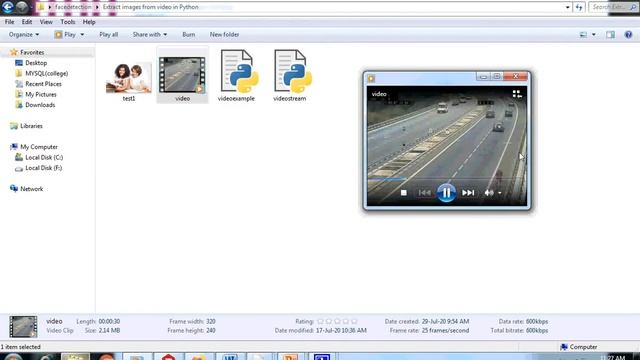This screenshot has height=360, width=640.
Task: Click the Play toolbar button
Action: [x=65, y=35]
